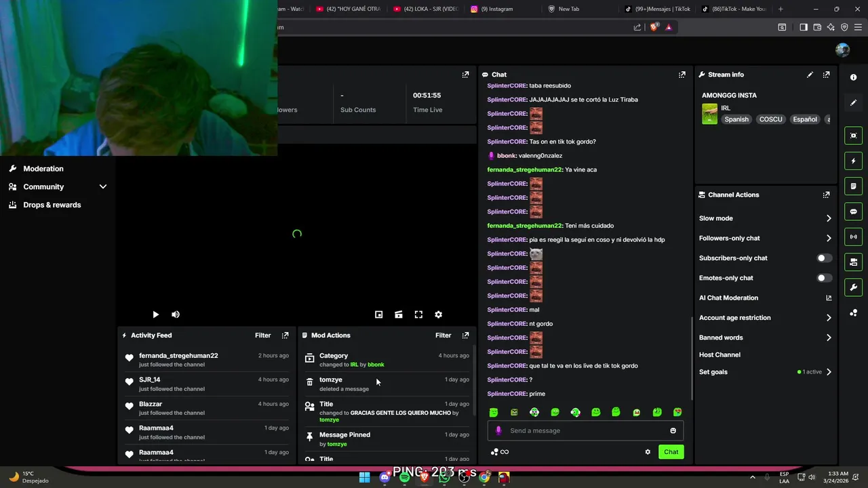Switch to LOKA - SJR YouTube tab
Image resolution: width=868 pixels, height=488 pixels.
click(427, 9)
